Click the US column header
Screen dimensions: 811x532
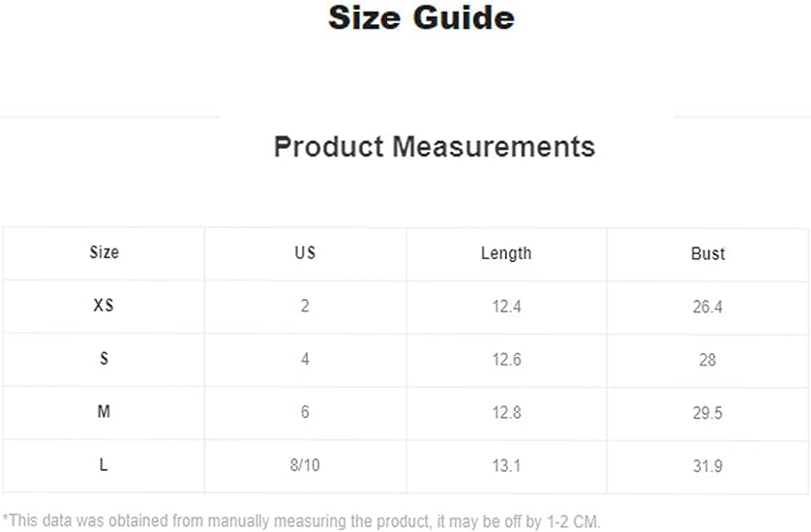[305, 253]
